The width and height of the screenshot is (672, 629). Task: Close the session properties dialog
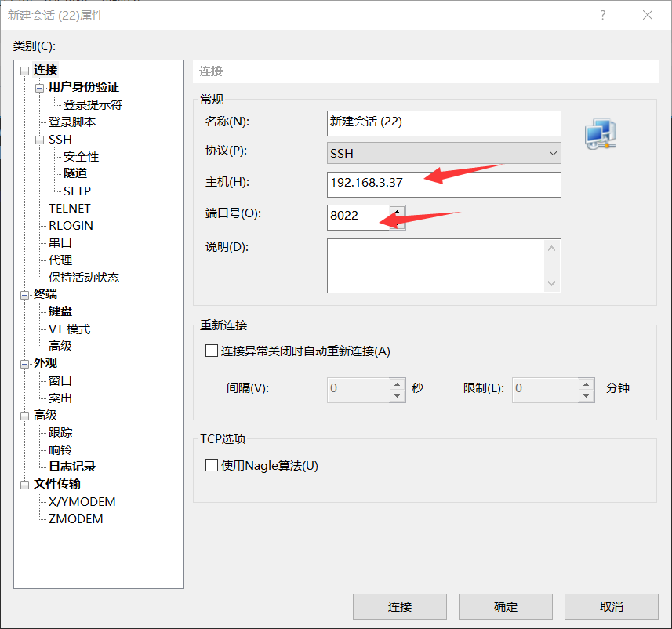point(648,15)
